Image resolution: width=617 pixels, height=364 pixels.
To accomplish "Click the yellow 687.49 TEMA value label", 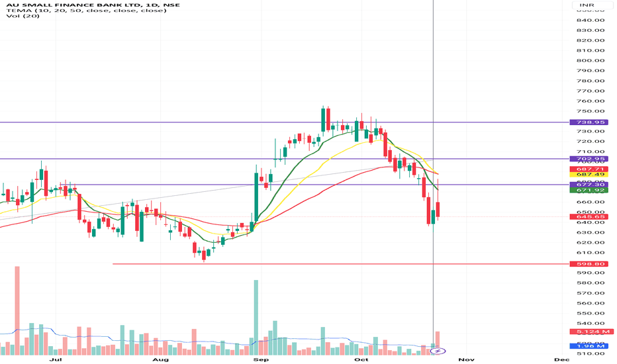I will (x=589, y=174).
